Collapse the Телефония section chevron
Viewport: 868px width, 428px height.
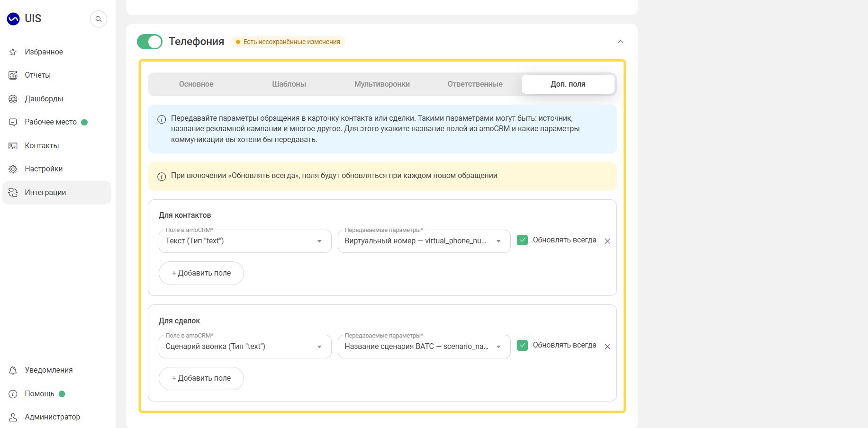pos(621,42)
